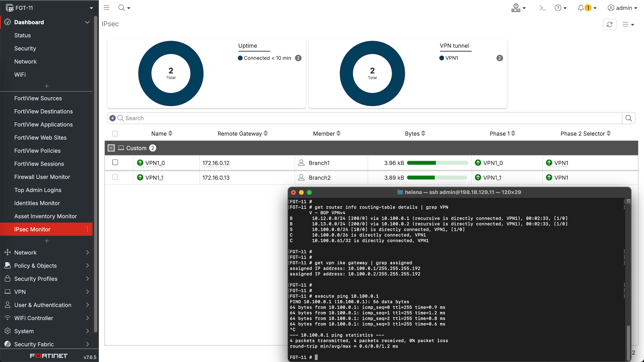Viewport: 644px width, 362px height.
Task: Sort table by Name column arrows
Action: (170, 134)
